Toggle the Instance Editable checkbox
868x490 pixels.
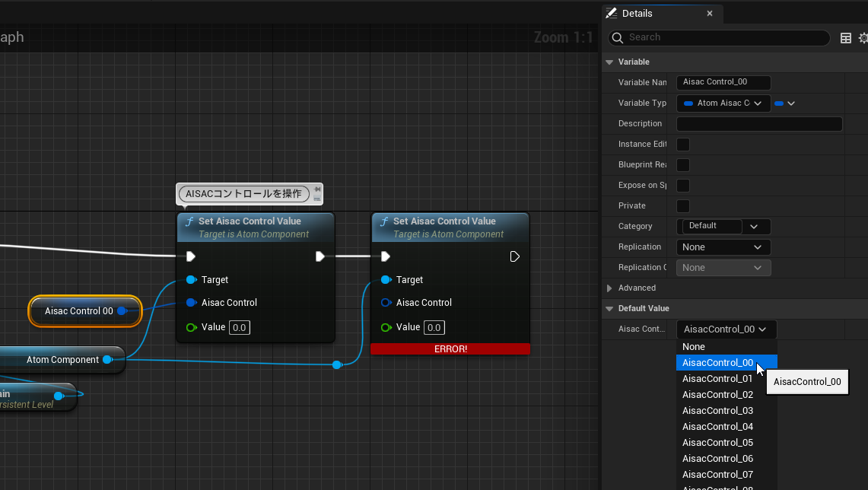(683, 144)
